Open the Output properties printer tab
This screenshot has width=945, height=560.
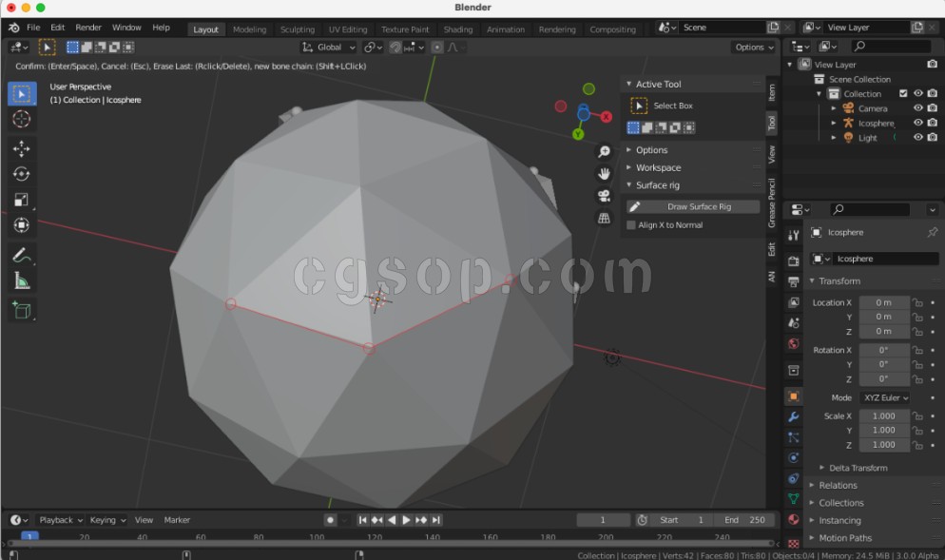click(x=794, y=281)
